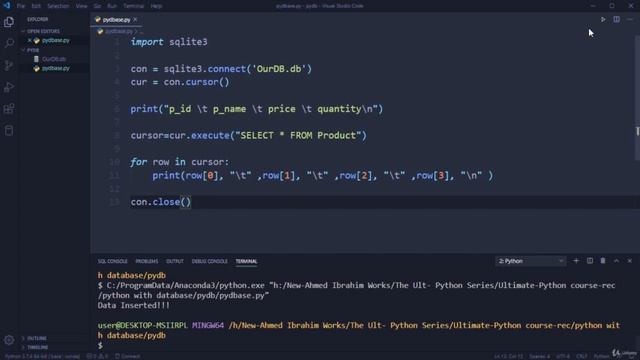
Task: Click the 'for row in cursor:' line
Action: (180, 162)
